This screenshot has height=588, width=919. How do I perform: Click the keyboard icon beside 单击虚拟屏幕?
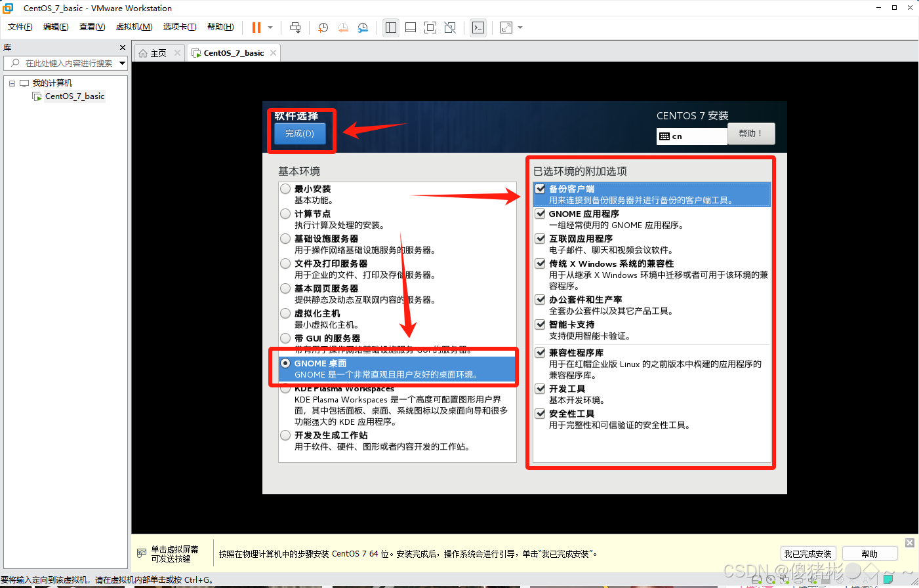pyautogui.click(x=142, y=553)
